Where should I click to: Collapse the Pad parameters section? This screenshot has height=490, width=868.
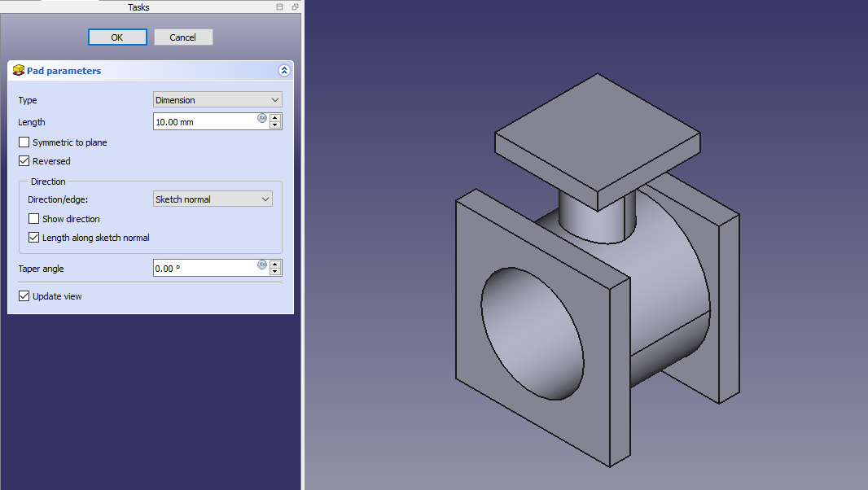(284, 71)
